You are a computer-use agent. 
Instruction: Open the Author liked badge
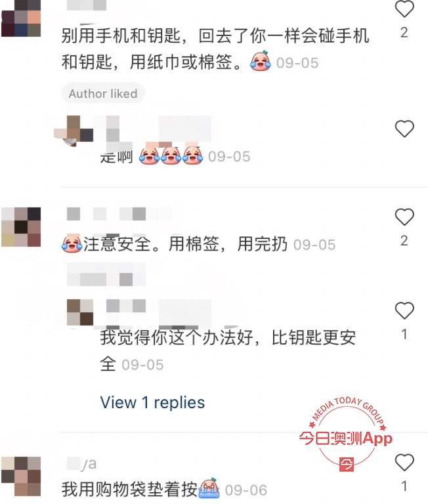pyautogui.click(x=103, y=94)
